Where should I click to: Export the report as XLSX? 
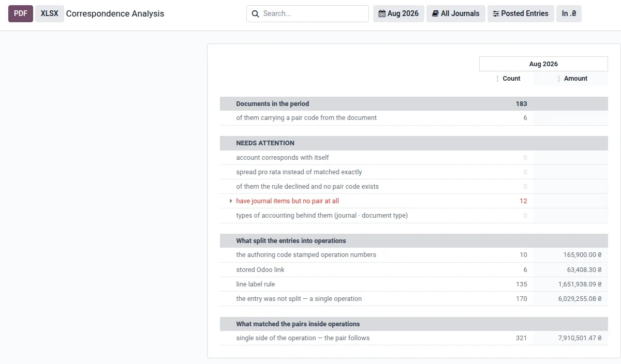(x=50, y=14)
